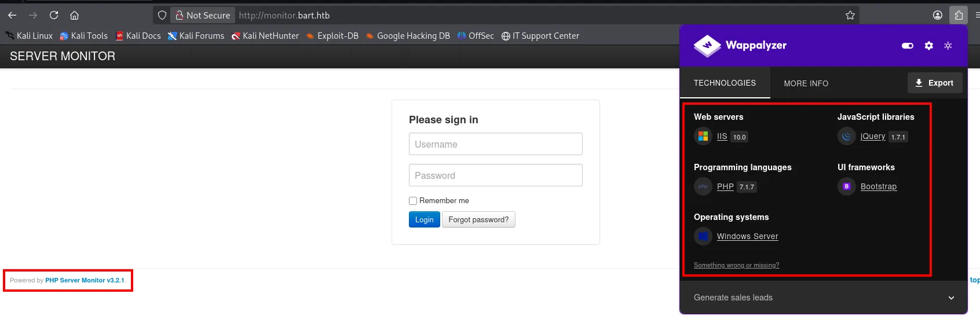Open the PHP technology link
980x334 pixels.
(725, 186)
